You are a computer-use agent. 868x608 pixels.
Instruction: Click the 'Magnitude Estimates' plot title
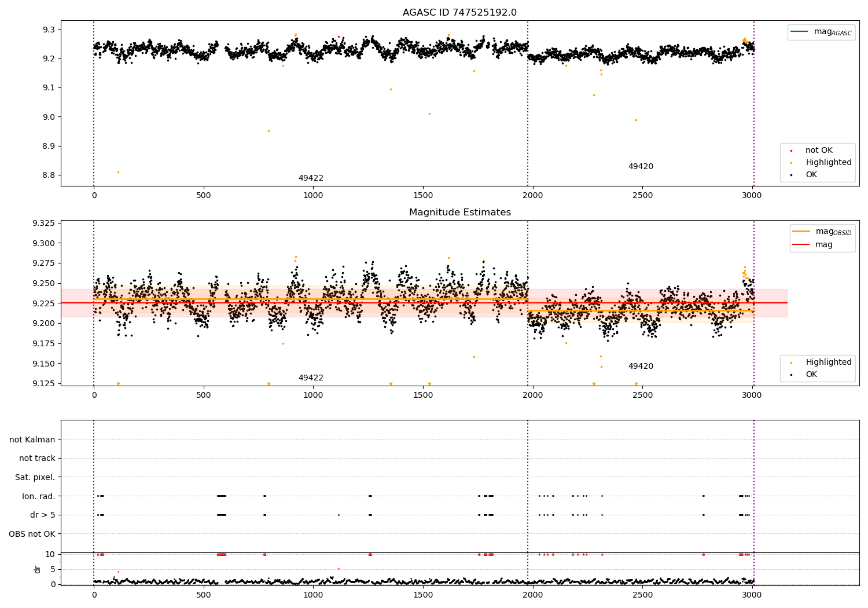pyautogui.click(x=459, y=213)
